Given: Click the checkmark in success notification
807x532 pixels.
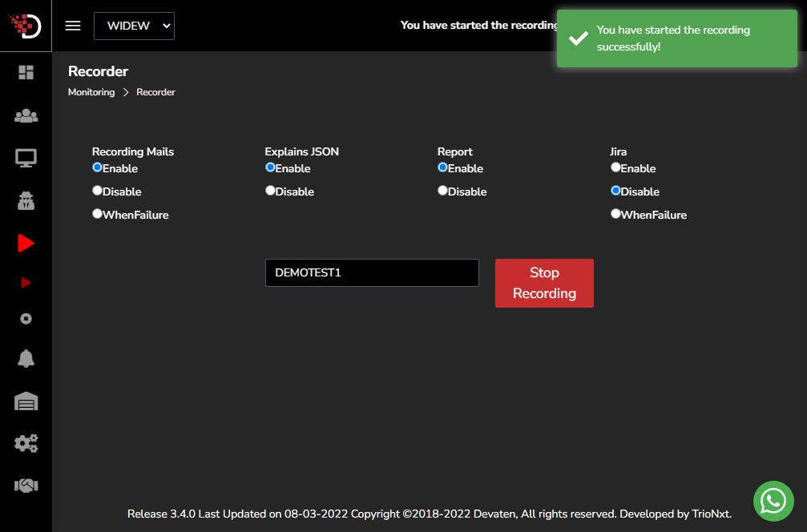Looking at the screenshot, I should pos(578,38).
